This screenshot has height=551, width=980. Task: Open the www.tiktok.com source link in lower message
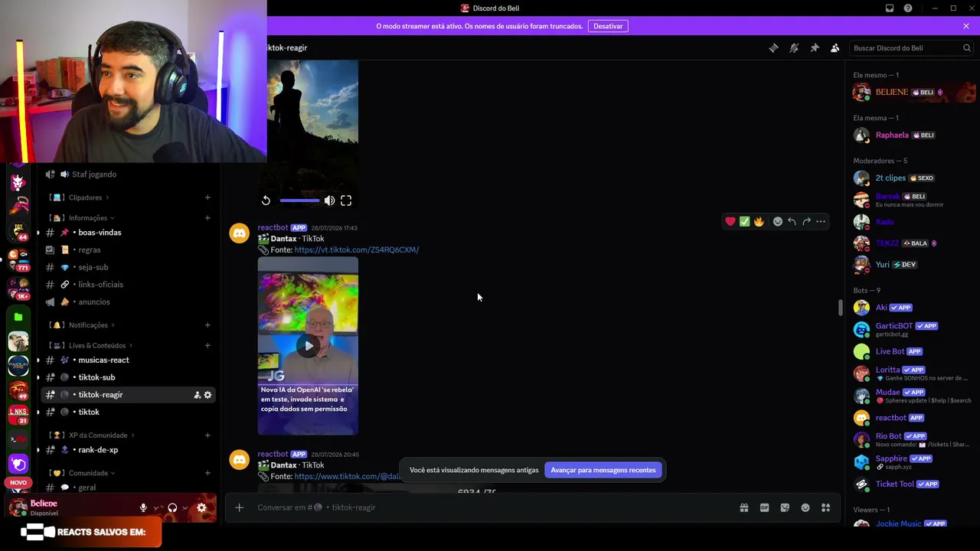coord(348,476)
